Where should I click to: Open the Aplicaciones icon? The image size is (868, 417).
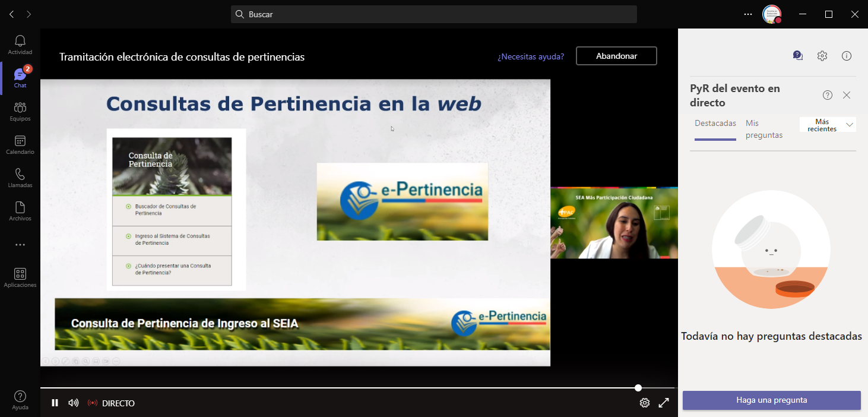pos(20,277)
